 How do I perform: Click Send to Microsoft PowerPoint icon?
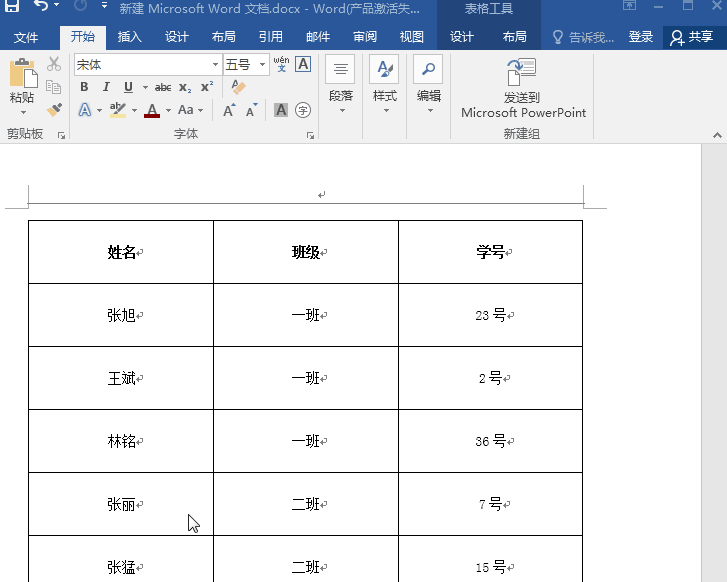point(522,74)
